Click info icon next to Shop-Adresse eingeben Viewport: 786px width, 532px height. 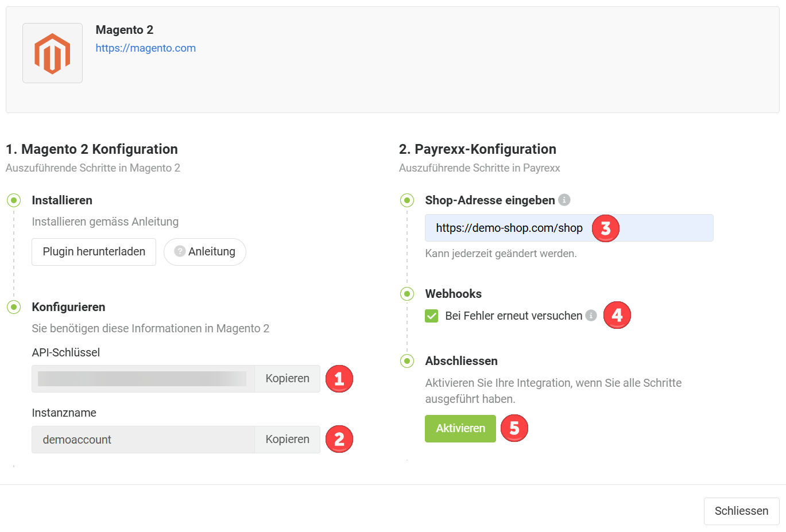(x=564, y=200)
